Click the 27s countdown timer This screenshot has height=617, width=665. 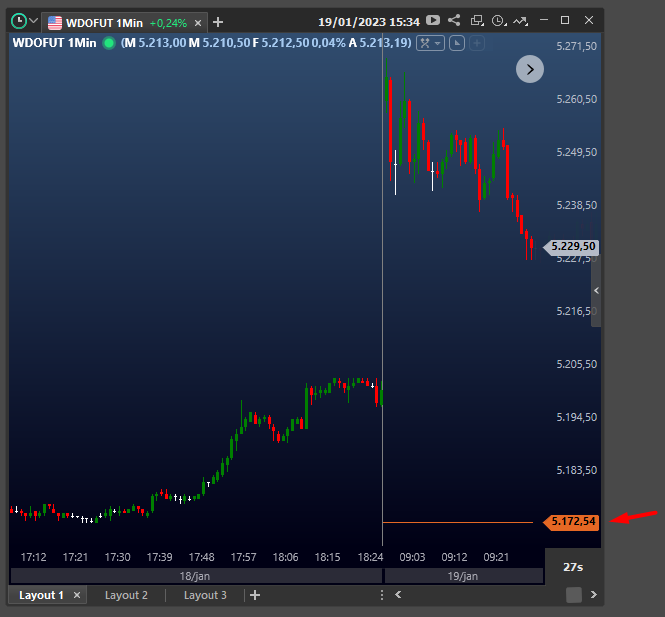573,567
